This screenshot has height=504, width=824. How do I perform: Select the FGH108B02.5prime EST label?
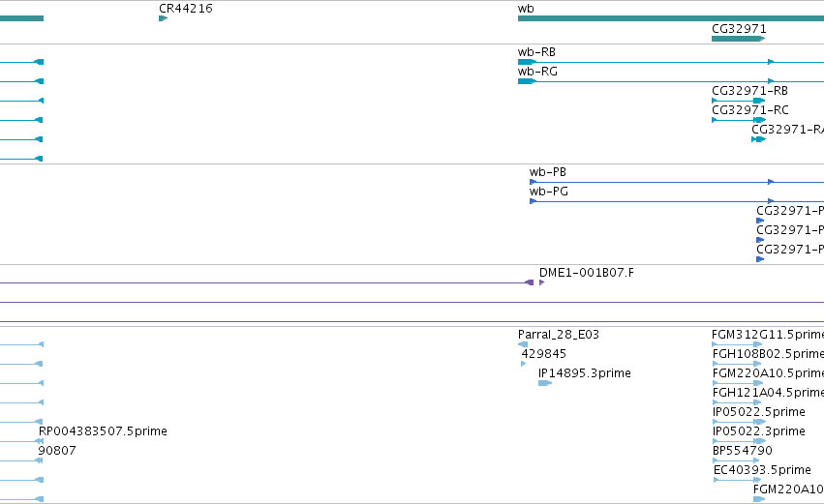[768, 354]
